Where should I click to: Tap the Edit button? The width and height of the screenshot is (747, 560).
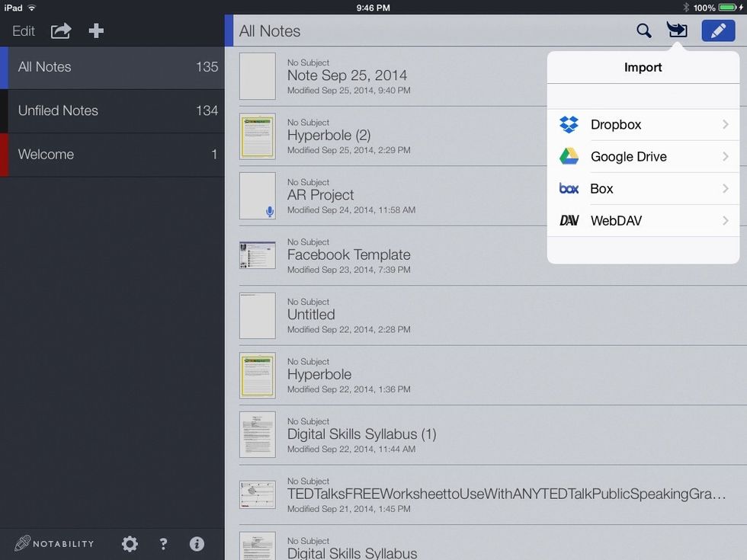click(24, 31)
